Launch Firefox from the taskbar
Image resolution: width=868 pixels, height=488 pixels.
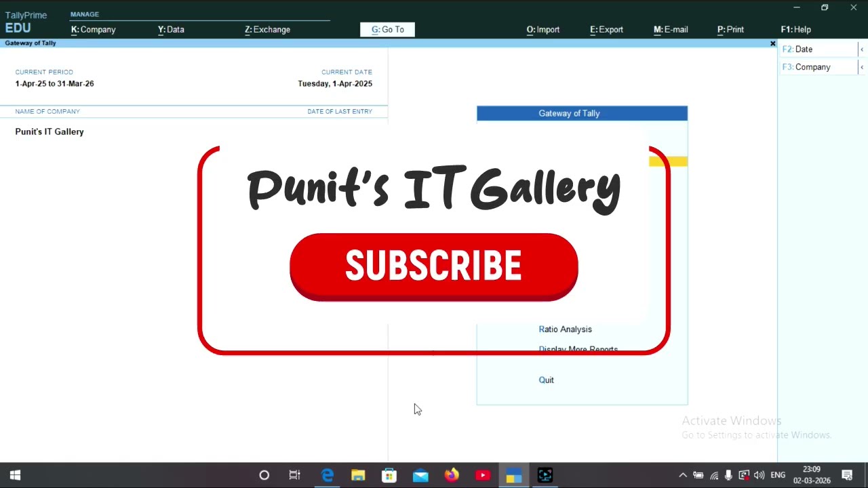click(452, 475)
